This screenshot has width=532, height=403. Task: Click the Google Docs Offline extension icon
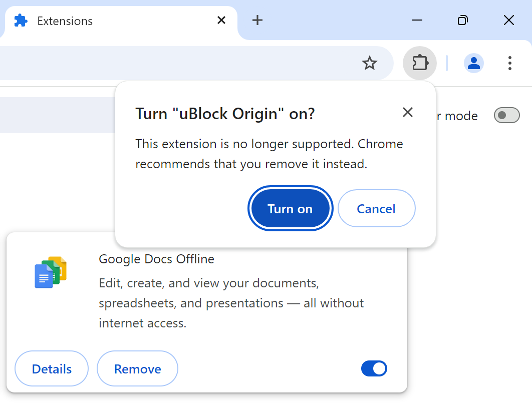[51, 273]
